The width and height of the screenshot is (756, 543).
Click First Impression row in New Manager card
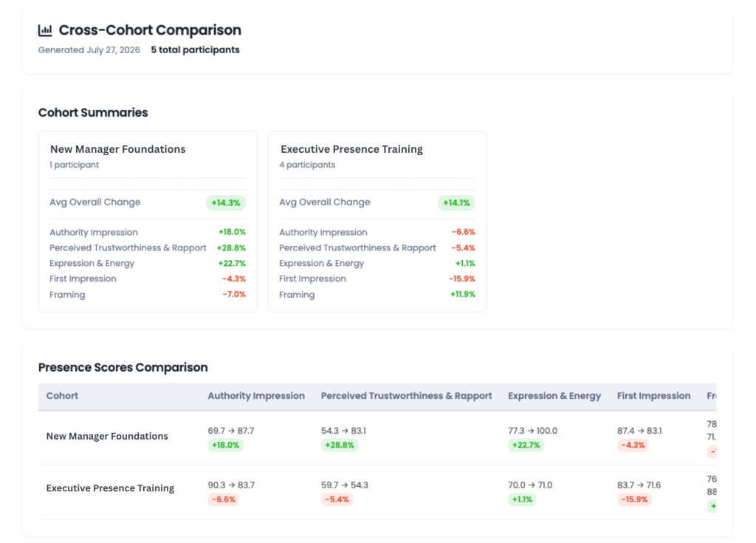[148, 279]
